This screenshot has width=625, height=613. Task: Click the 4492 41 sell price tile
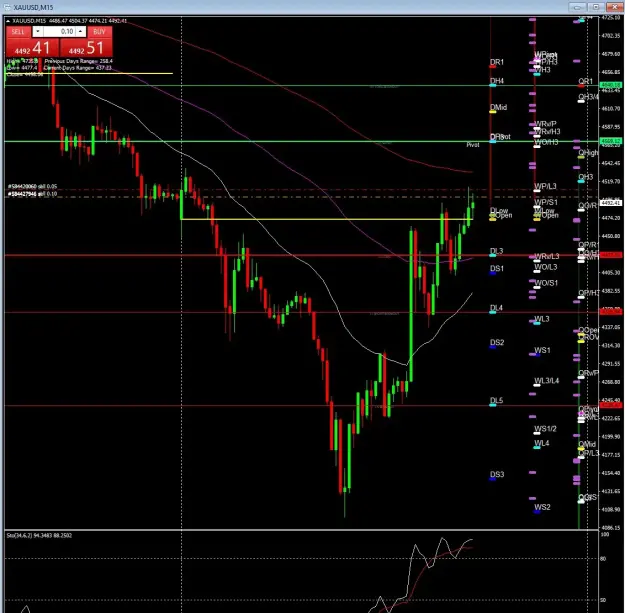coord(32,49)
